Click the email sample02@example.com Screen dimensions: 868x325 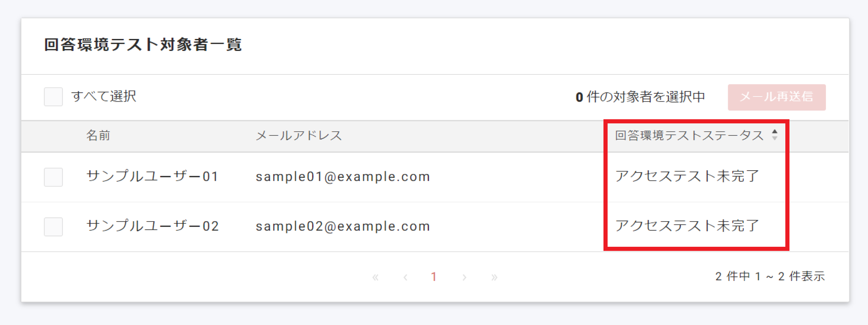point(343,226)
